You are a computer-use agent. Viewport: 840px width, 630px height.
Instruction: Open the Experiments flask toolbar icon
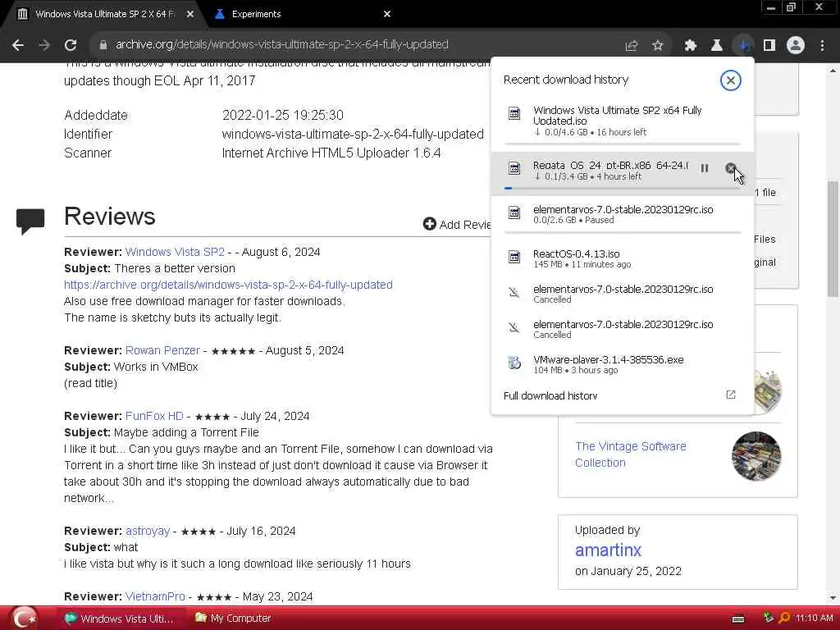click(x=717, y=46)
